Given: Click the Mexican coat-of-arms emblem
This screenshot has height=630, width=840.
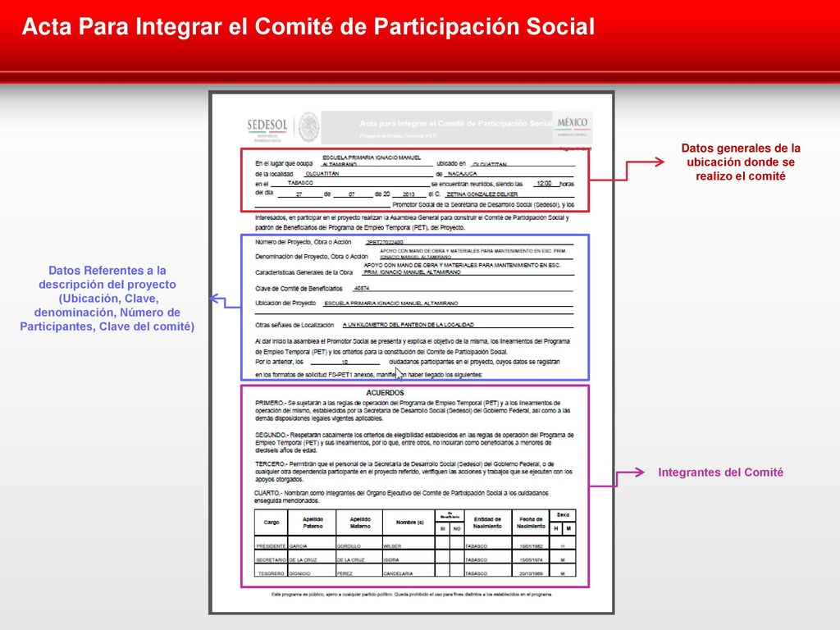Looking at the screenshot, I should click(308, 127).
